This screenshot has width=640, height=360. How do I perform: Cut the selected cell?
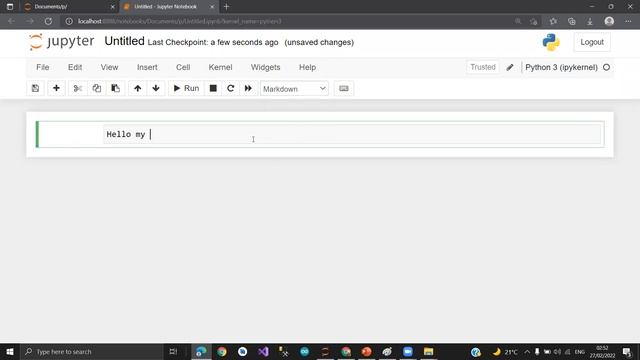pos(78,88)
